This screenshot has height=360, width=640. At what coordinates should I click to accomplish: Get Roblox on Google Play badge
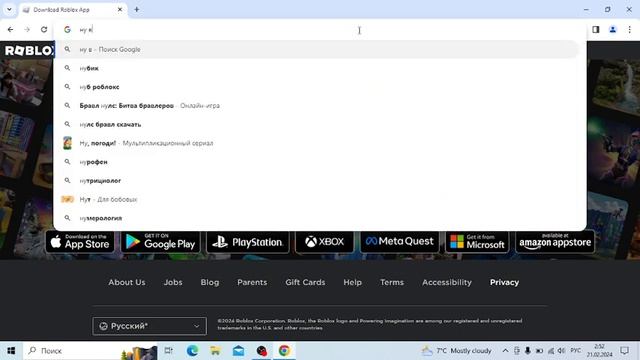(160, 242)
